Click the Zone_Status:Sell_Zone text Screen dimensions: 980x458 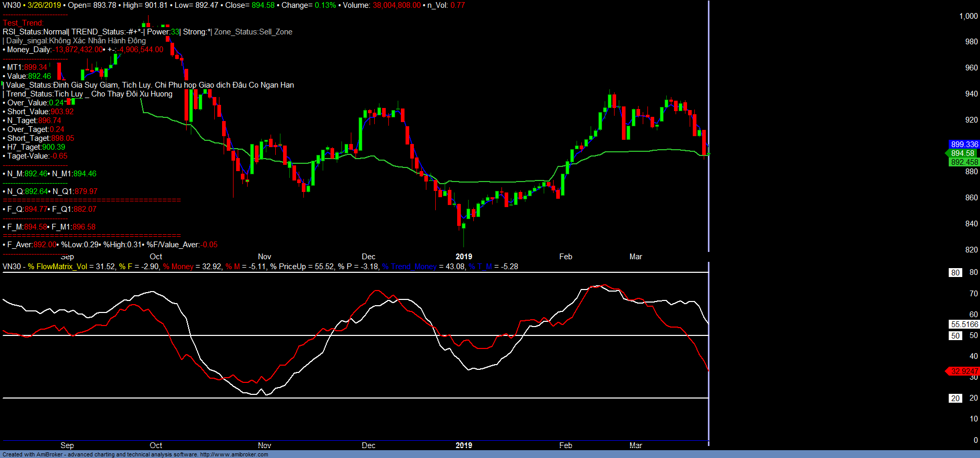point(253,32)
